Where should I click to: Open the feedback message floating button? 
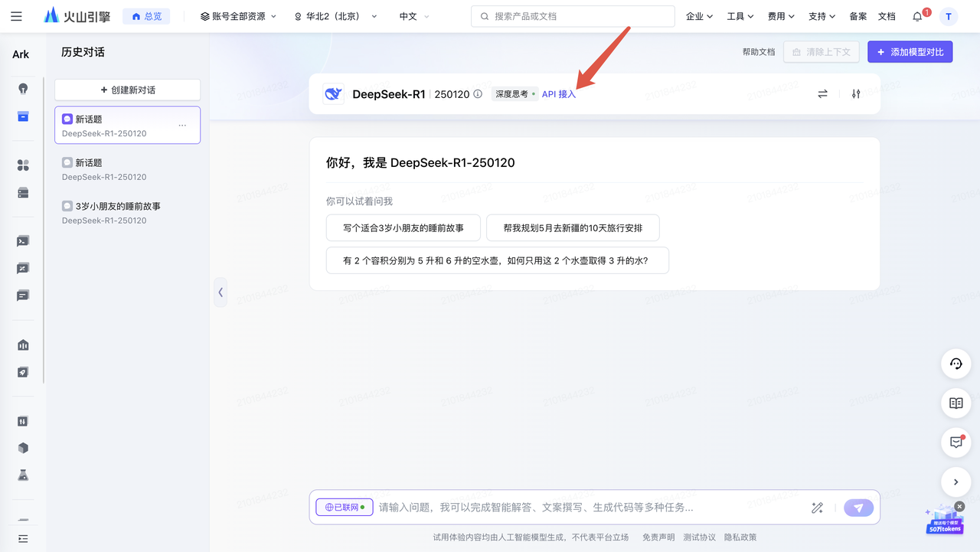(x=955, y=443)
